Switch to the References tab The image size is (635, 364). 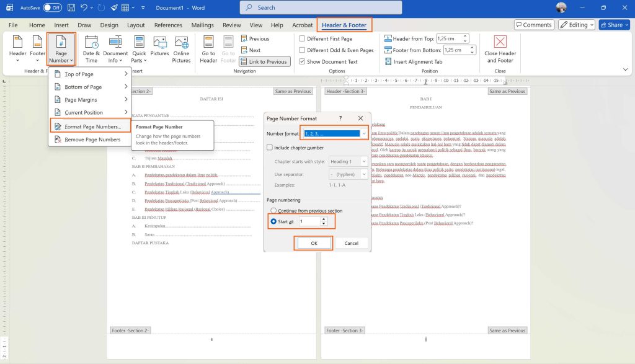168,25
